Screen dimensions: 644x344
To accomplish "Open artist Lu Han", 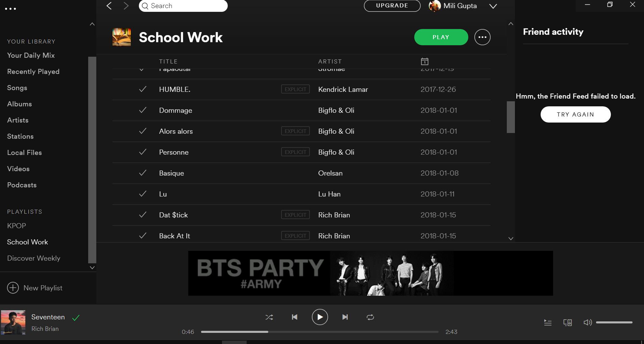I will coord(329,194).
